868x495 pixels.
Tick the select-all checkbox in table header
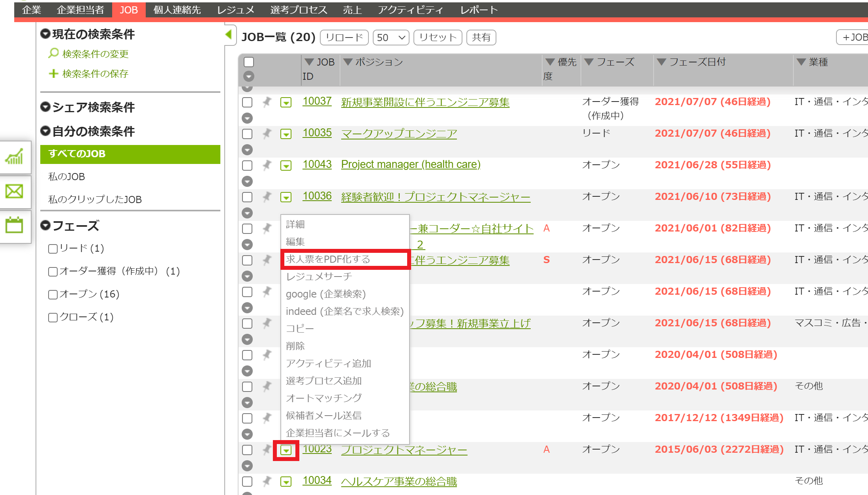click(x=249, y=62)
